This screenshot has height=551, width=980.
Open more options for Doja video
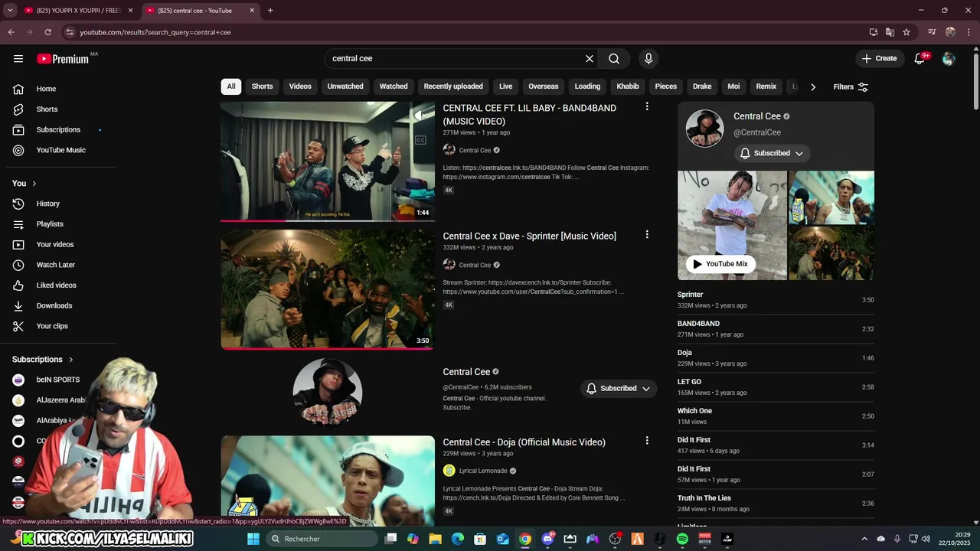[x=647, y=441]
